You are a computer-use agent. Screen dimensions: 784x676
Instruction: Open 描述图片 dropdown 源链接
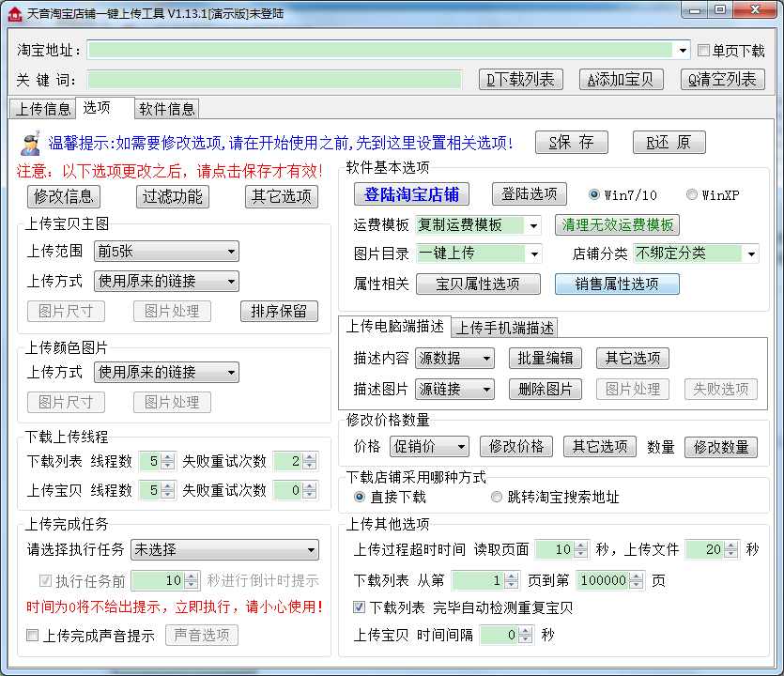454,389
